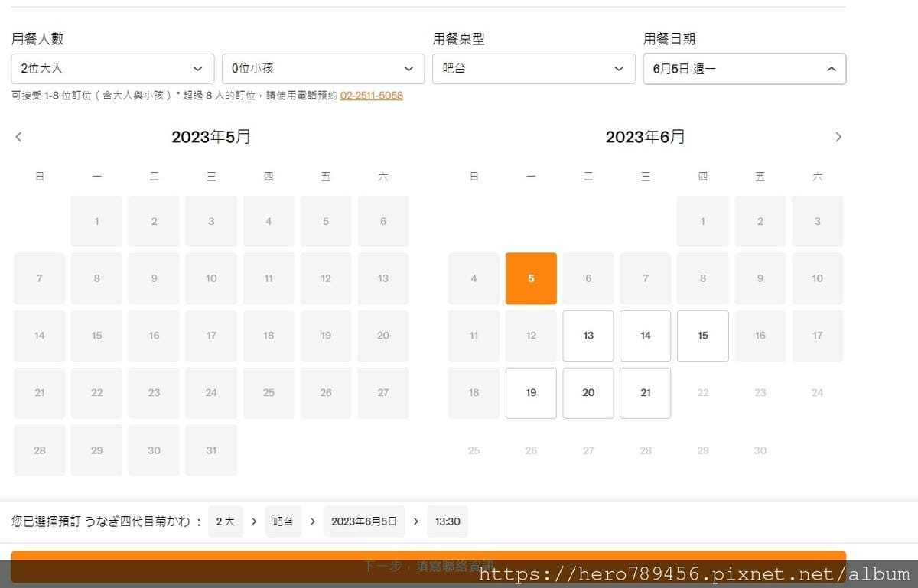Viewport: 918px width, 588px height.
Task: Go to previous month with left arrow
Action: [x=19, y=137]
